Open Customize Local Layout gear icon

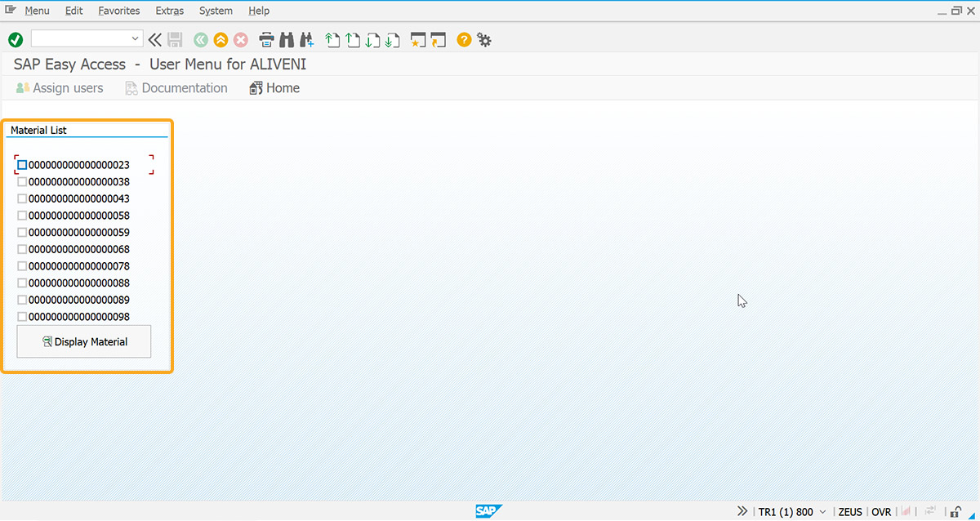pos(484,39)
